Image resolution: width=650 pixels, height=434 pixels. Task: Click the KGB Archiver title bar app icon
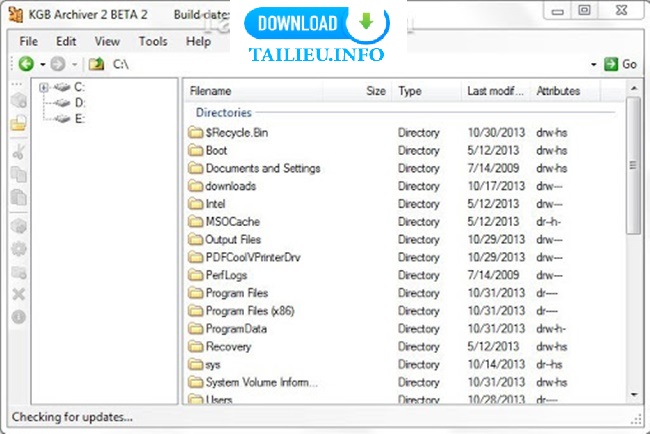[16, 15]
